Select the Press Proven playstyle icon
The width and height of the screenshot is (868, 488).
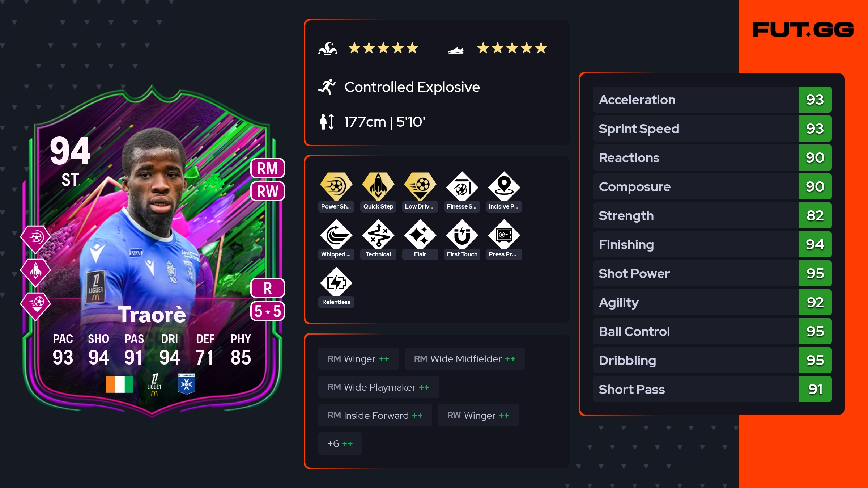pos(504,234)
